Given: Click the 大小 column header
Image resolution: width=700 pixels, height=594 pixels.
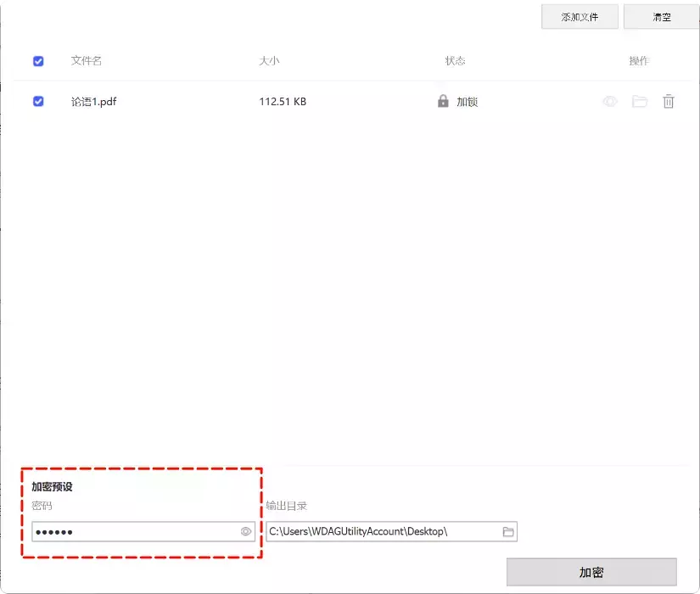Looking at the screenshot, I should click(272, 61).
